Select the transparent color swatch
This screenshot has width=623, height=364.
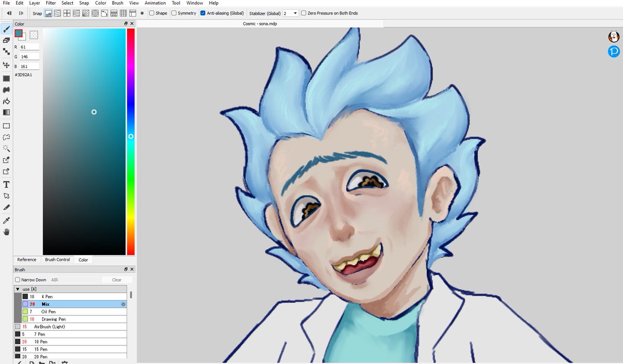tap(34, 35)
